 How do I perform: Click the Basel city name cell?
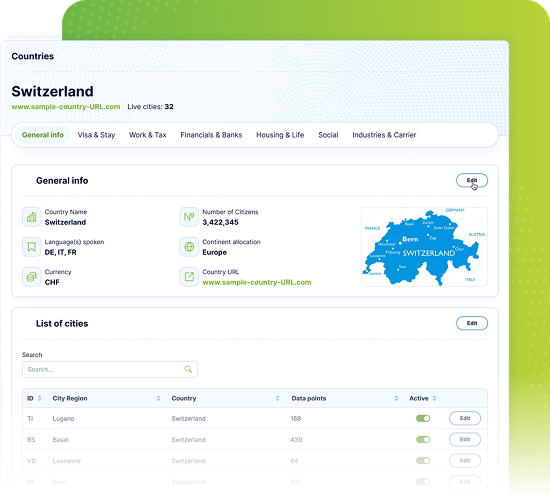(x=60, y=439)
